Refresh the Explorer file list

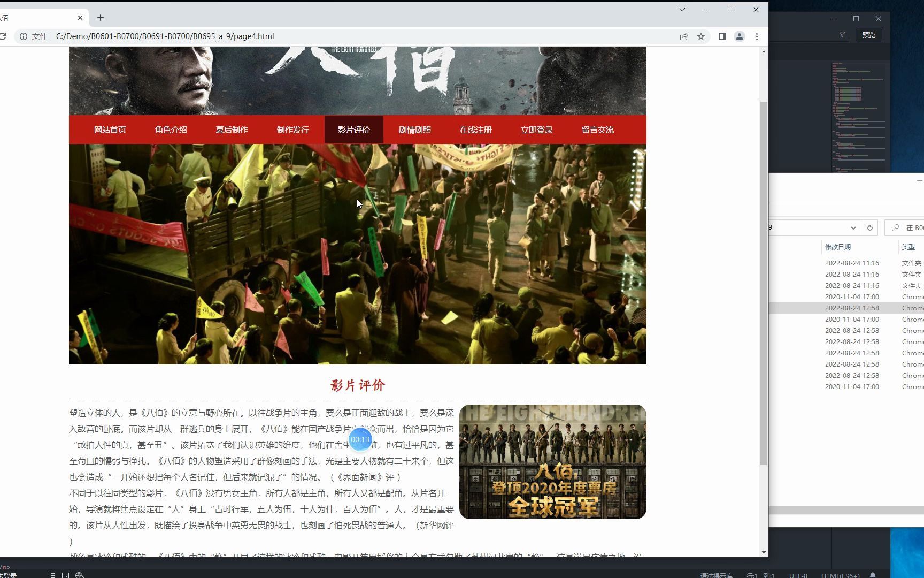(870, 227)
